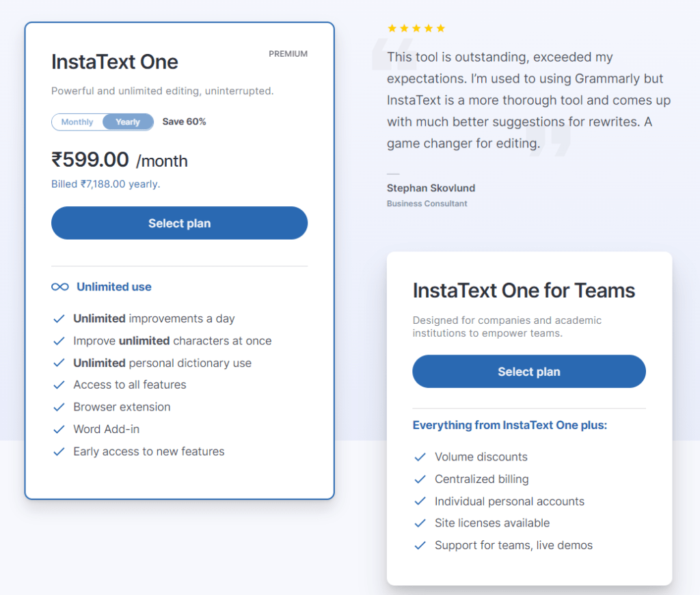Click checkmark next to Support for teams
Image resolution: width=700 pixels, height=595 pixels.
420,546
